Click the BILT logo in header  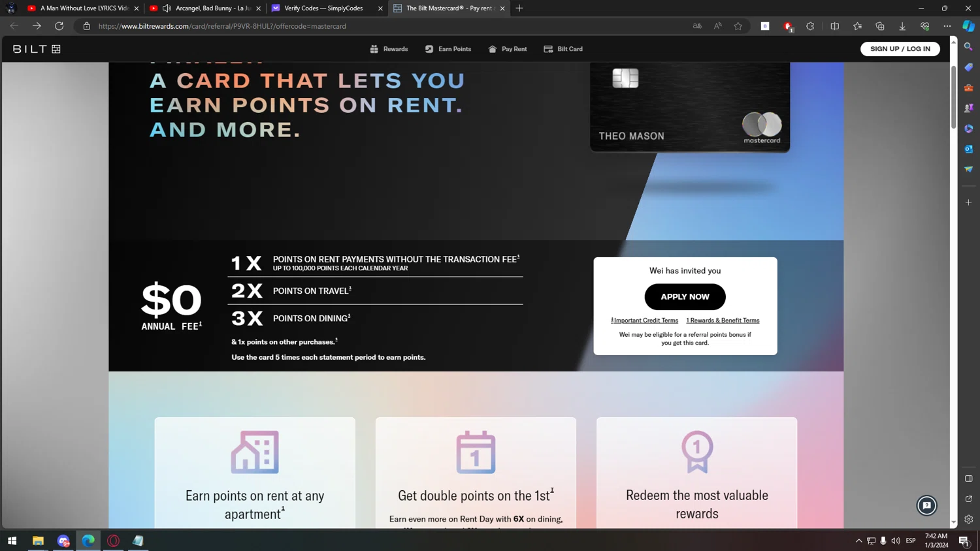coord(37,49)
